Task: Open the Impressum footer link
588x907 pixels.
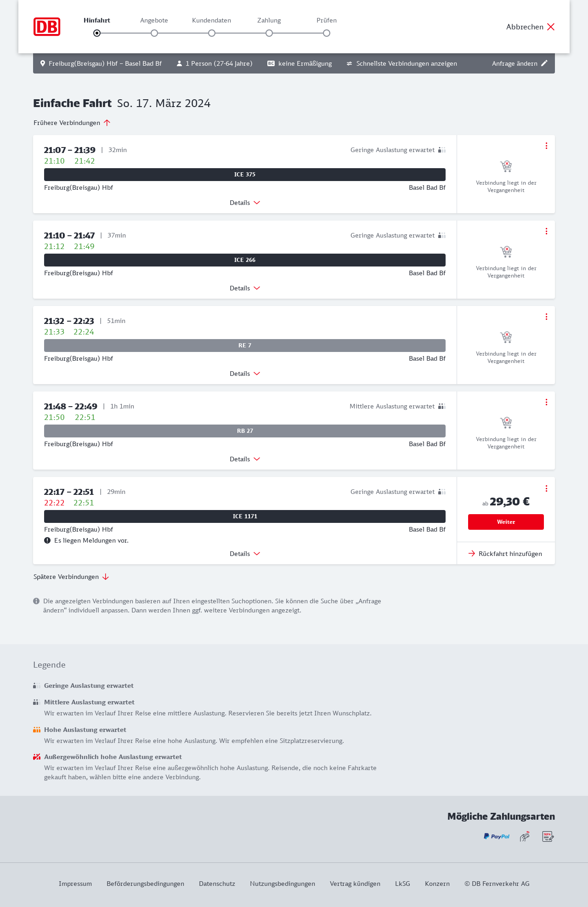Action: coord(75,884)
